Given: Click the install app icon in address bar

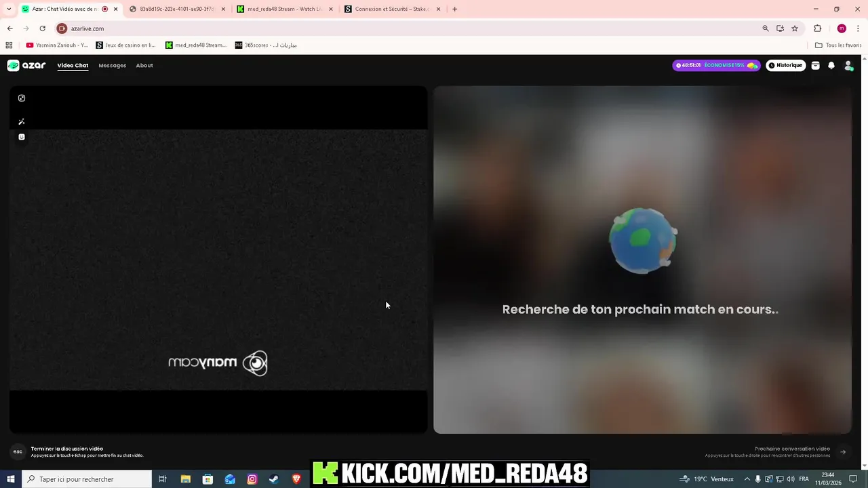Looking at the screenshot, I should (781, 28).
